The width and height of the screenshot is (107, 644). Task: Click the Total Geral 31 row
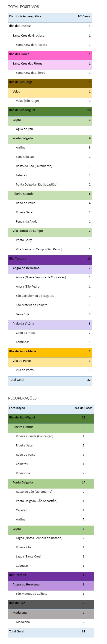click(x=51, y=632)
